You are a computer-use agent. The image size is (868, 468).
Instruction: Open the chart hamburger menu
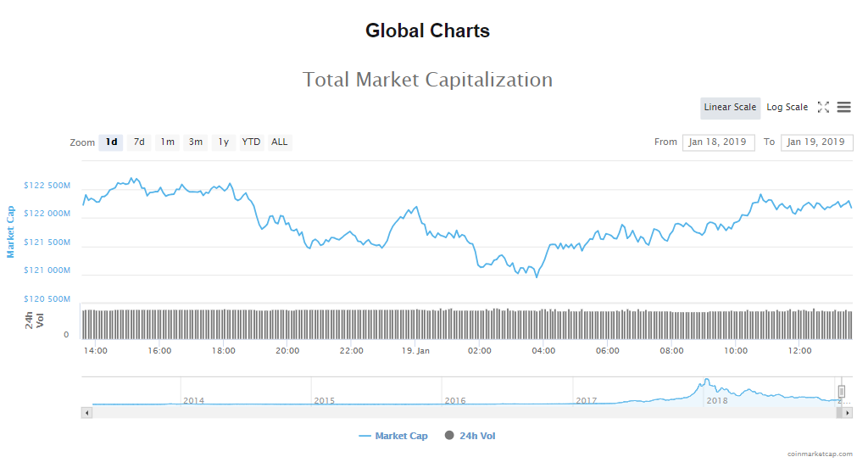[x=843, y=108]
